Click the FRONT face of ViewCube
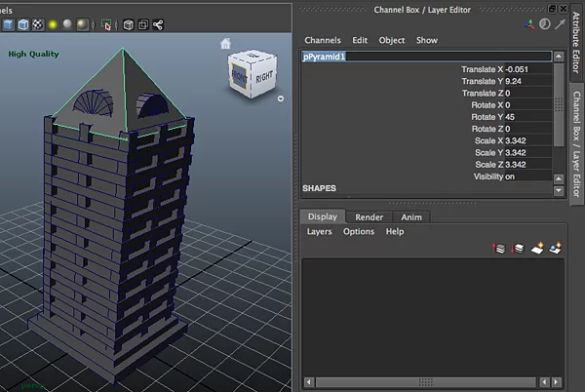 click(x=239, y=77)
